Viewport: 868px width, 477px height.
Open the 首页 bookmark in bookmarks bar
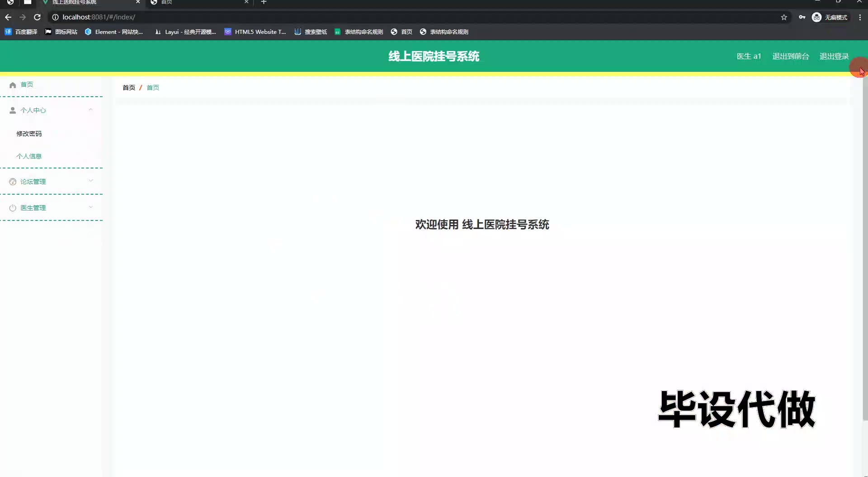coord(401,32)
